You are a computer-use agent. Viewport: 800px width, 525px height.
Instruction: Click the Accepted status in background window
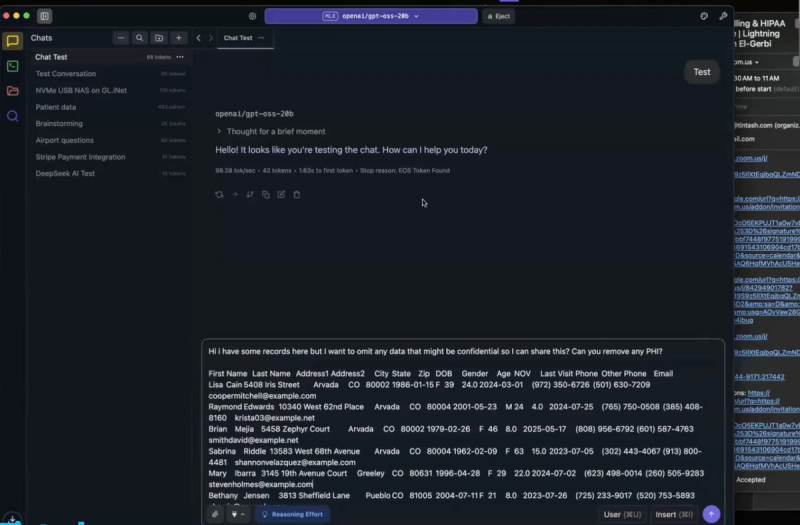click(751, 480)
